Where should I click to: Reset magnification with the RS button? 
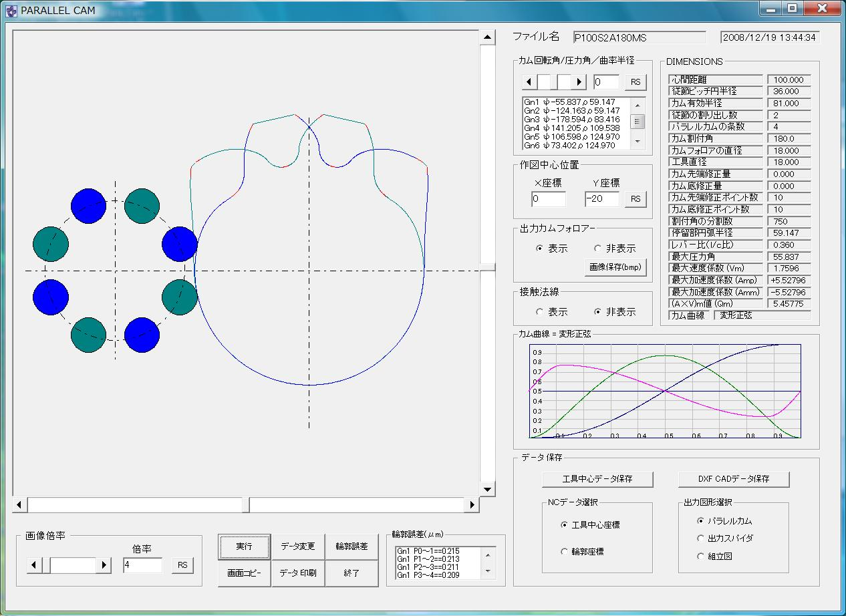click(x=182, y=565)
